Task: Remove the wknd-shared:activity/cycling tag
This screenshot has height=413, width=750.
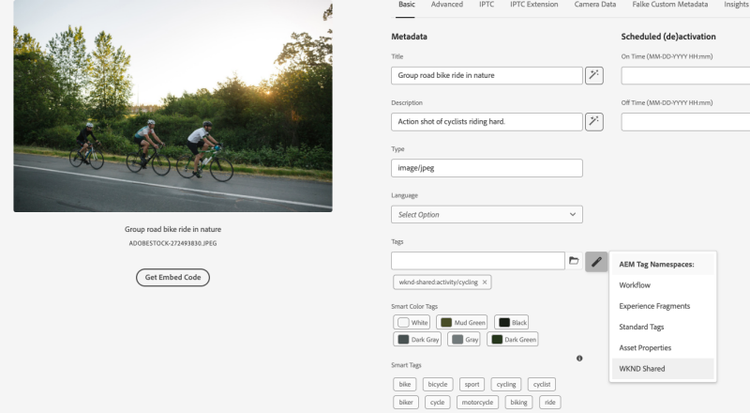Action: point(485,283)
